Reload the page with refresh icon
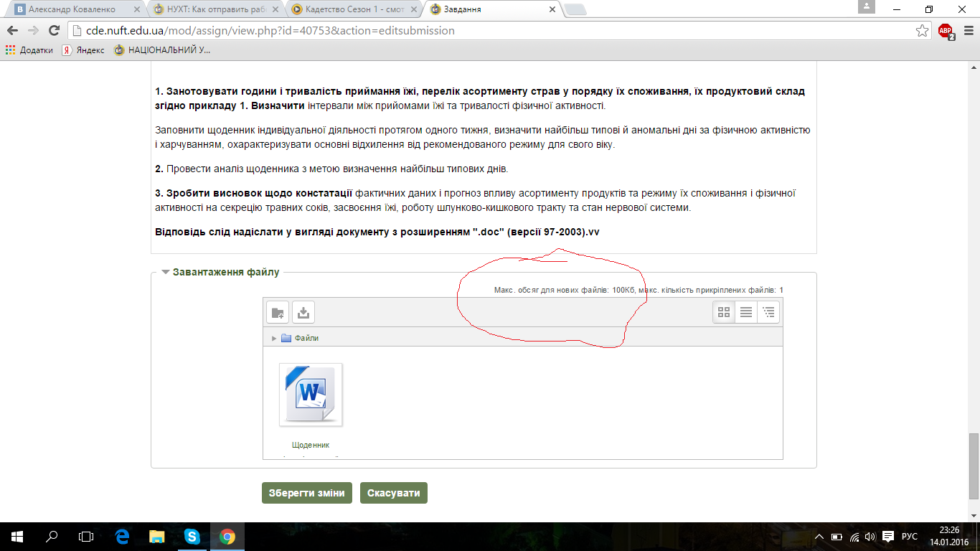This screenshot has width=980, height=551. click(54, 31)
